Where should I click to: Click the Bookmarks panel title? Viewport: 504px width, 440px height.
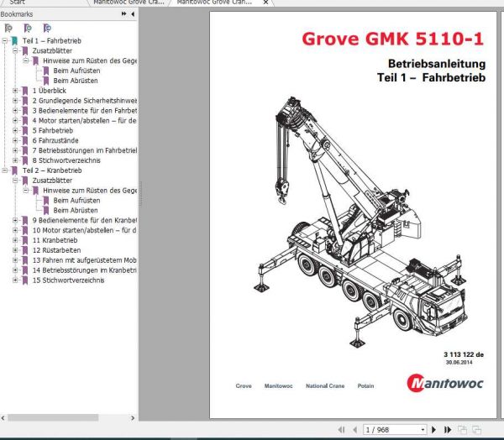[x=17, y=14]
